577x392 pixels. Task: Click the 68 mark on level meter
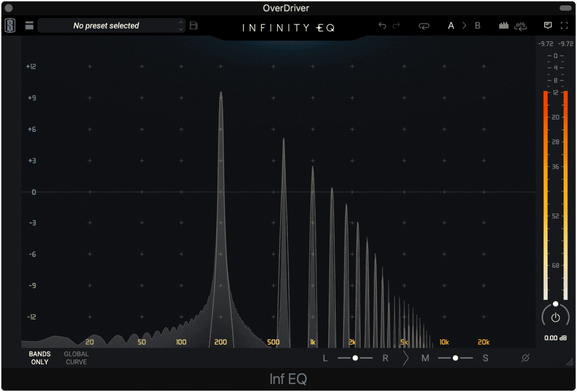555,265
